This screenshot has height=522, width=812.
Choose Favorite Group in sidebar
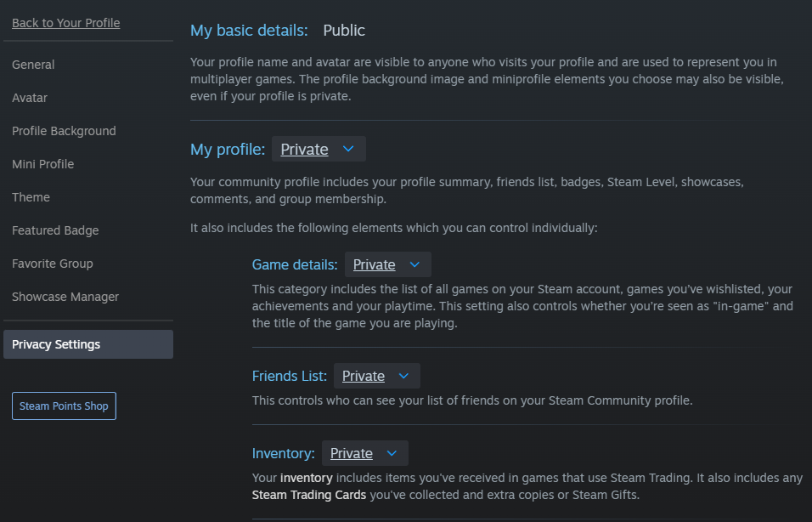pyautogui.click(x=53, y=264)
